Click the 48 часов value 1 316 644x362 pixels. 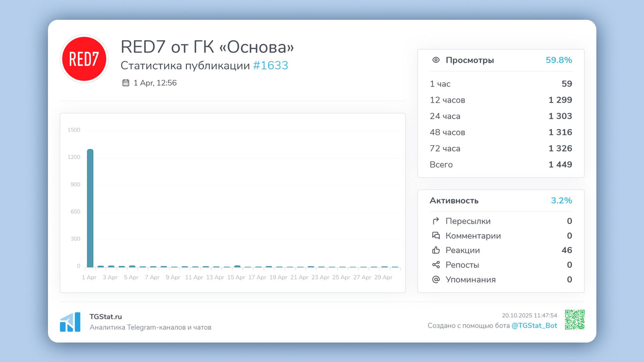560,132
